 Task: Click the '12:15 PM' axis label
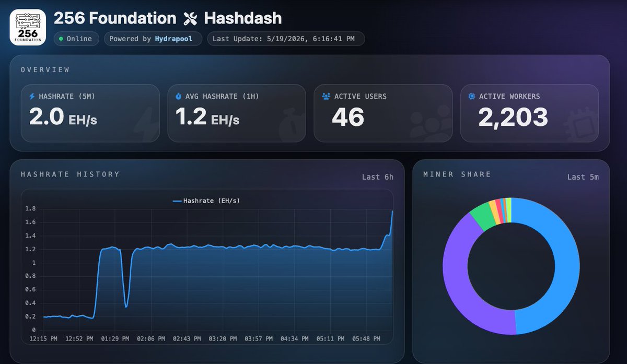pyautogui.click(x=43, y=339)
